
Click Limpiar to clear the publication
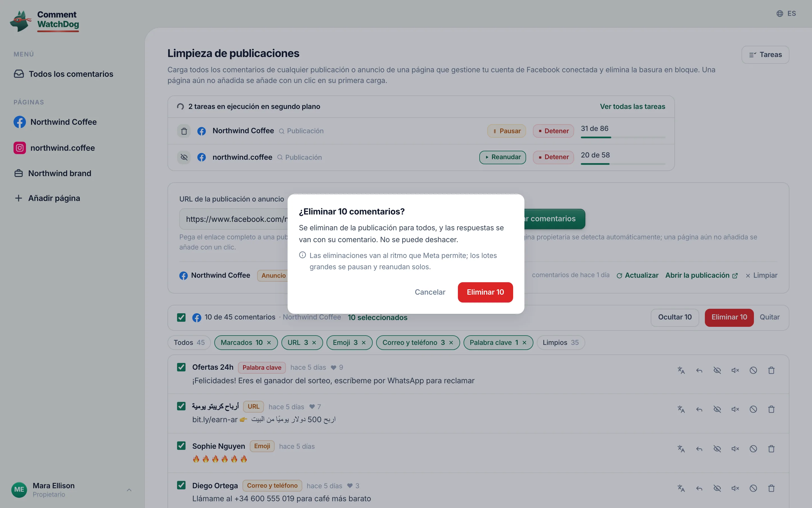761,275
